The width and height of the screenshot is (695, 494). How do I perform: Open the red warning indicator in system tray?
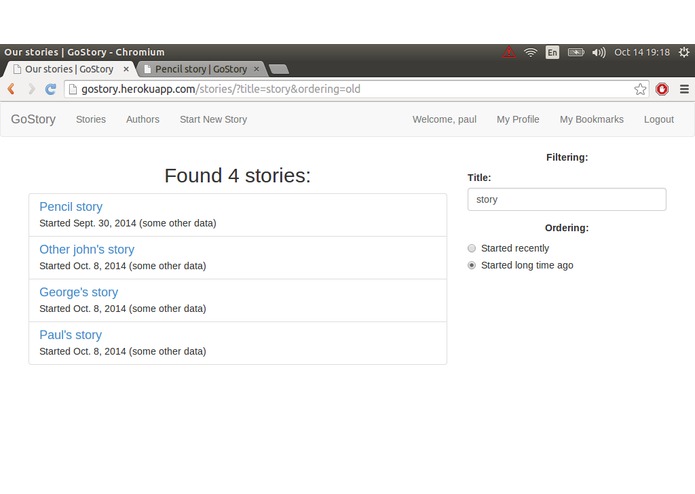click(509, 52)
